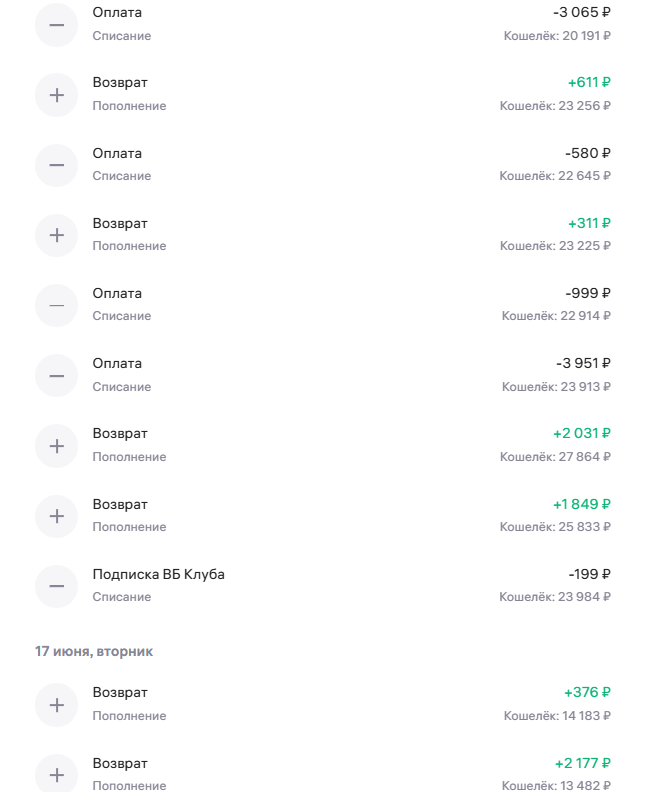Open the Возврат entry with wallet 23 256 ₽
This screenshot has height=792, width=672.
323,95
